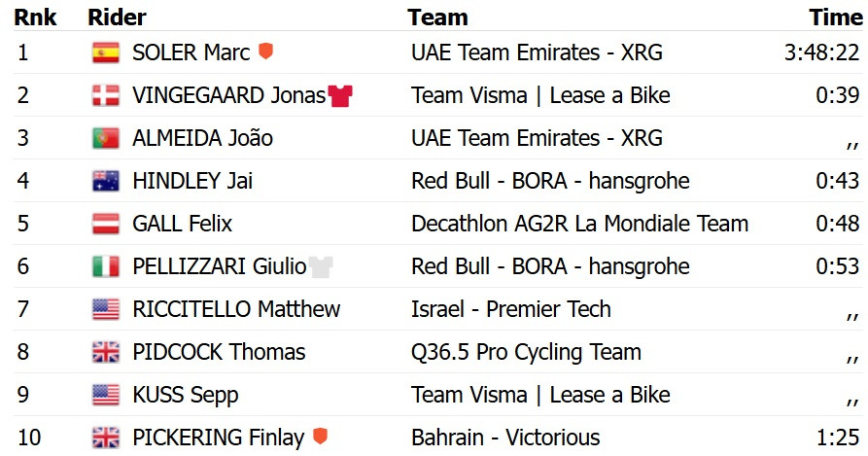Open rider profile for HINDLEY Jai
868x456 pixels.
[x=192, y=181]
